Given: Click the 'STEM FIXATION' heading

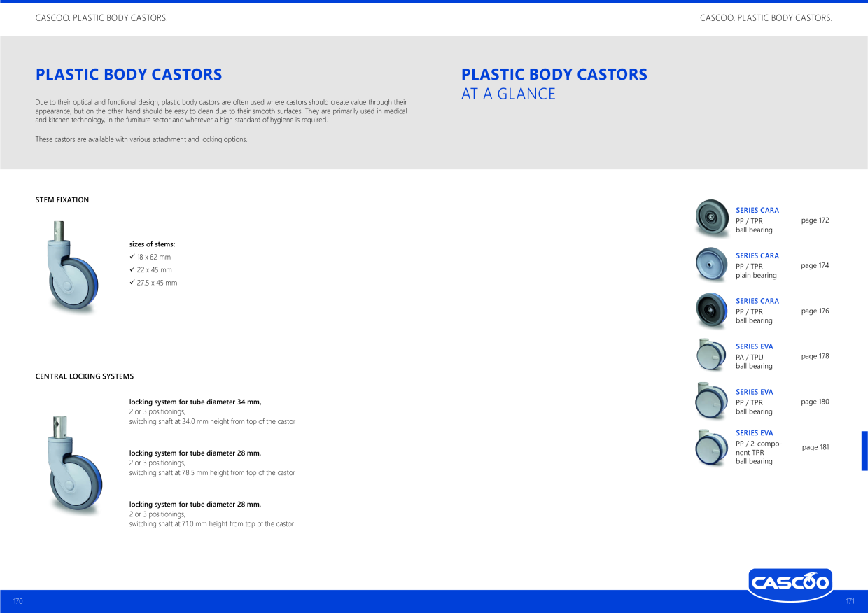Looking at the screenshot, I should click(x=62, y=200).
